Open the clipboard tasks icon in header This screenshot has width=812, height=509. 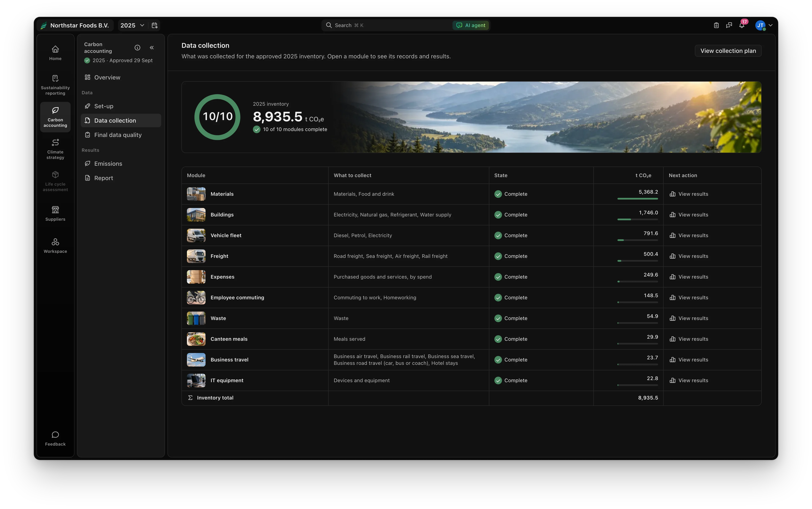(x=716, y=25)
